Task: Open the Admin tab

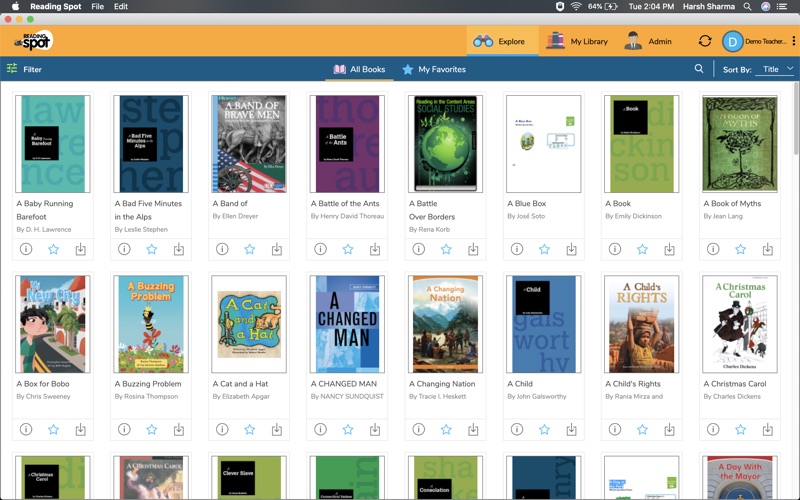Action: (x=648, y=41)
